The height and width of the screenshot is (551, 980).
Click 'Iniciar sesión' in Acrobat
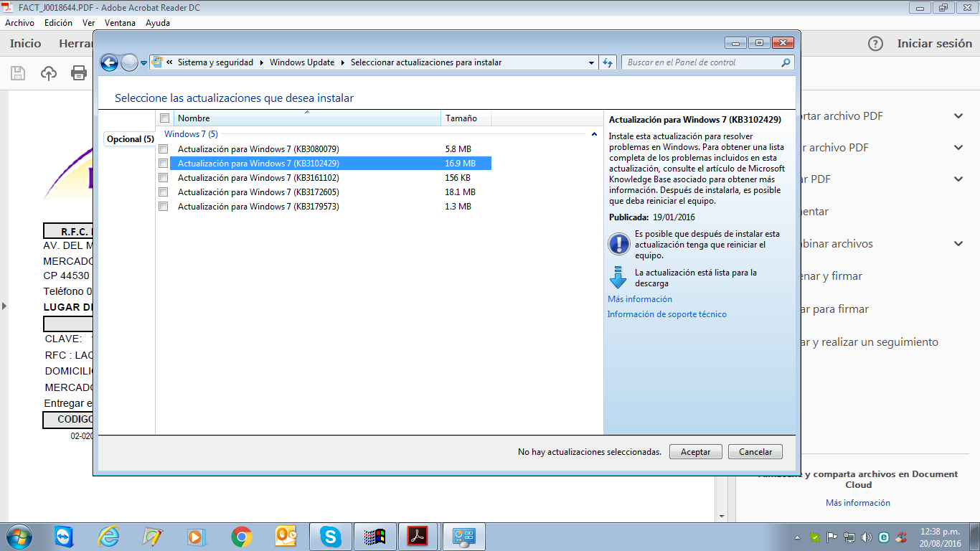(935, 44)
